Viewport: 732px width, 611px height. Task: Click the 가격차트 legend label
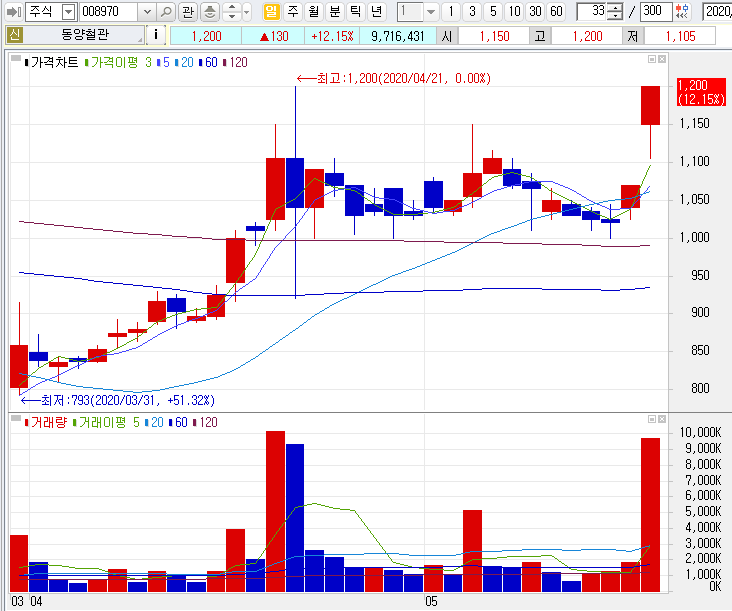[x=51, y=63]
